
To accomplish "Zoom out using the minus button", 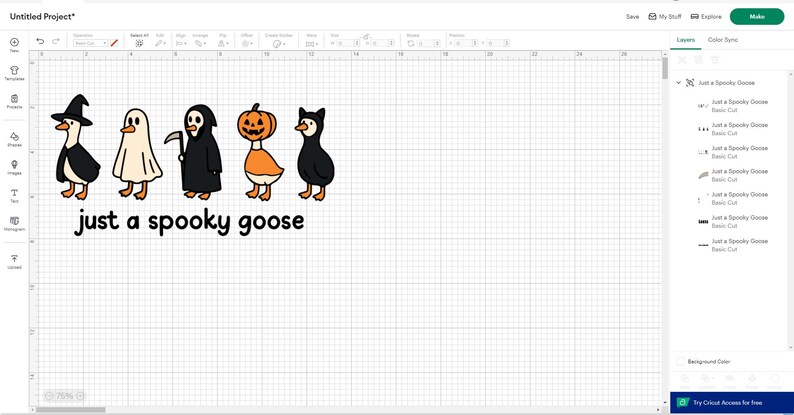I will [x=49, y=396].
